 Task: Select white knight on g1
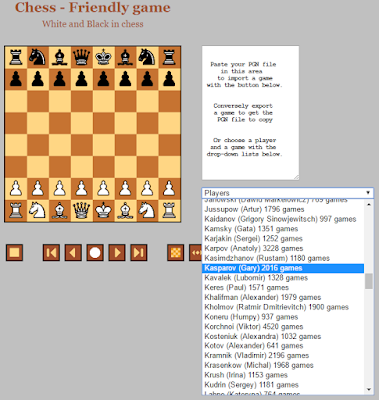pos(148,211)
